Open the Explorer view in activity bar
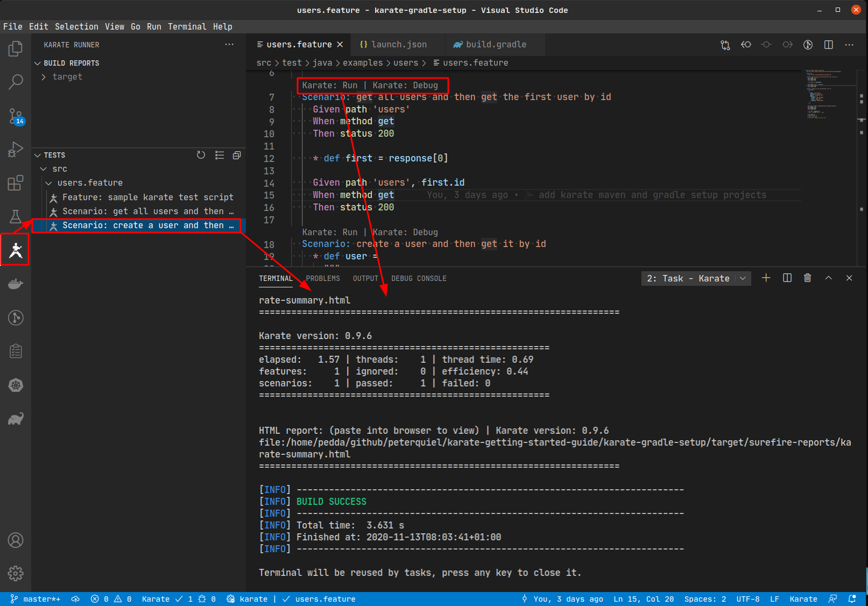Viewport: 868px width, 606px height. click(x=16, y=49)
